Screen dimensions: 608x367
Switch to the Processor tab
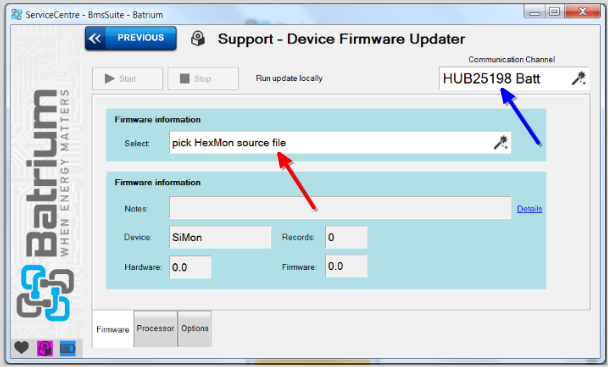[x=155, y=328]
